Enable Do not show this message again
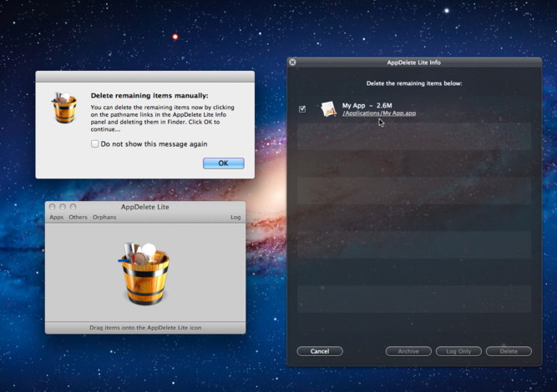This screenshot has width=557, height=392. click(x=95, y=144)
